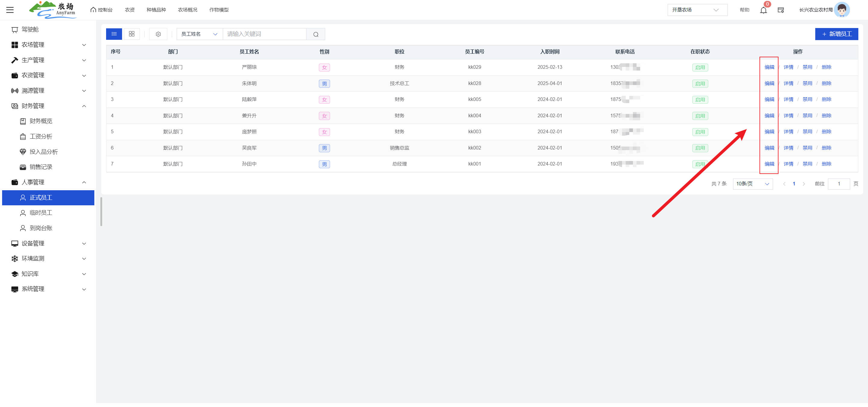Screen dimensions: 868x407
Task: Open 临时员工 in the sidebar
Action: (41, 213)
